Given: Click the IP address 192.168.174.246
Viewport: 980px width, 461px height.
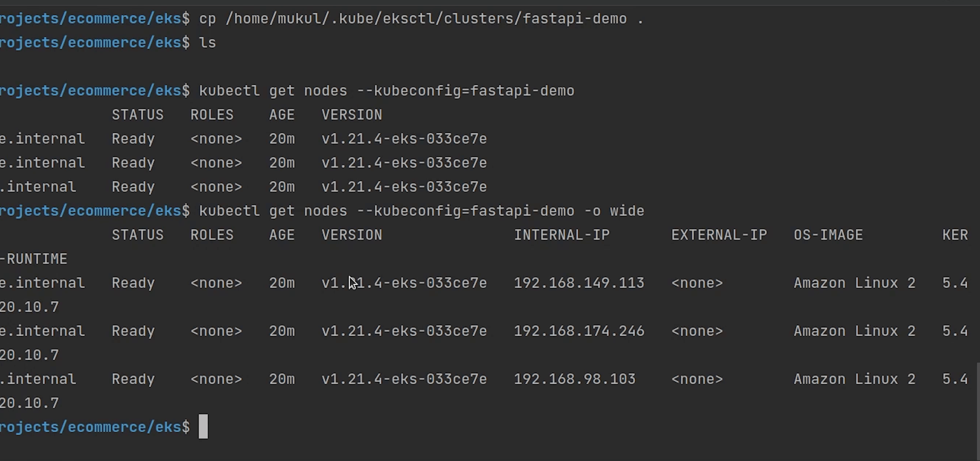Looking at the screenshot, I should coord(579,331).
